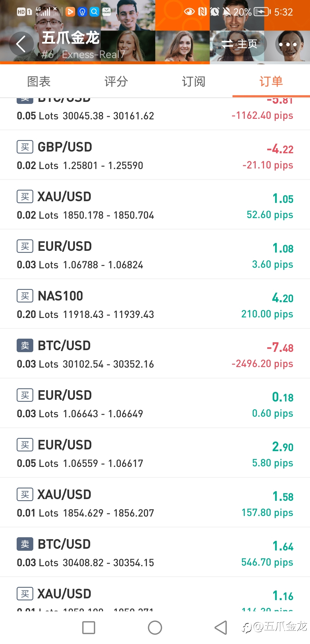
Task: Tap the 主页 switch button
Action: pos(239,44)
